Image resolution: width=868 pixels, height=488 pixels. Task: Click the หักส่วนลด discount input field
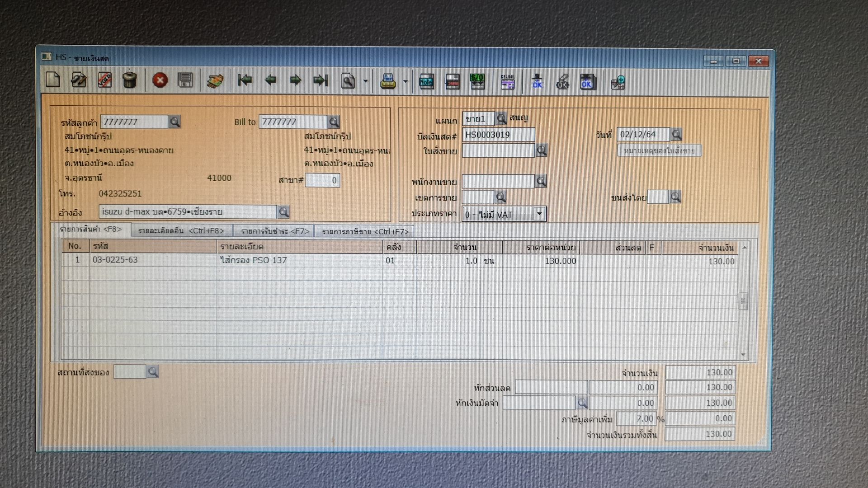click(551, 387)
